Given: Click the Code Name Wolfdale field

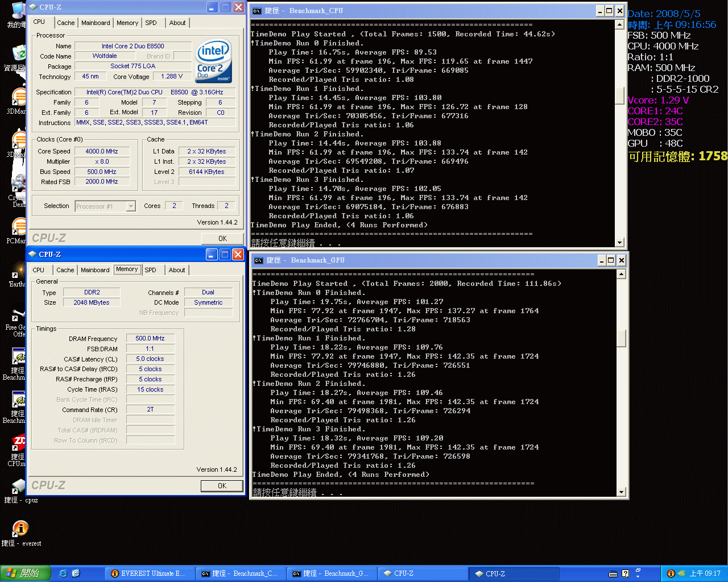Looking at the screenshot, I should 105,56.
